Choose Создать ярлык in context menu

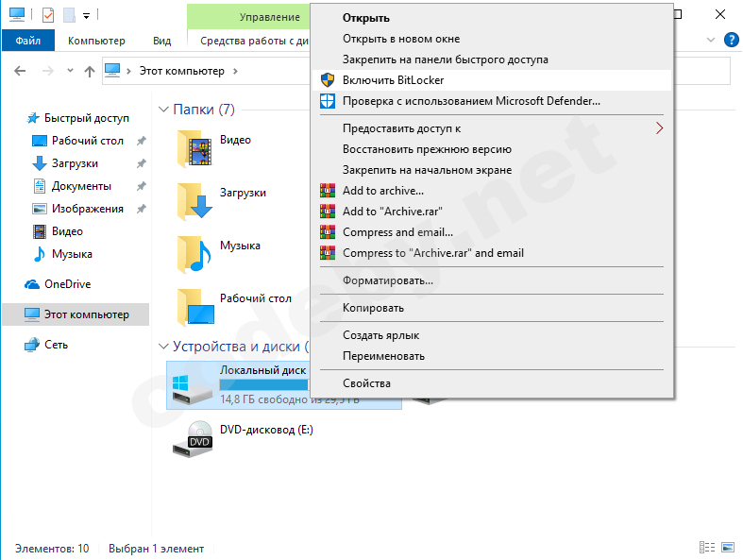(x=492, y=335)
